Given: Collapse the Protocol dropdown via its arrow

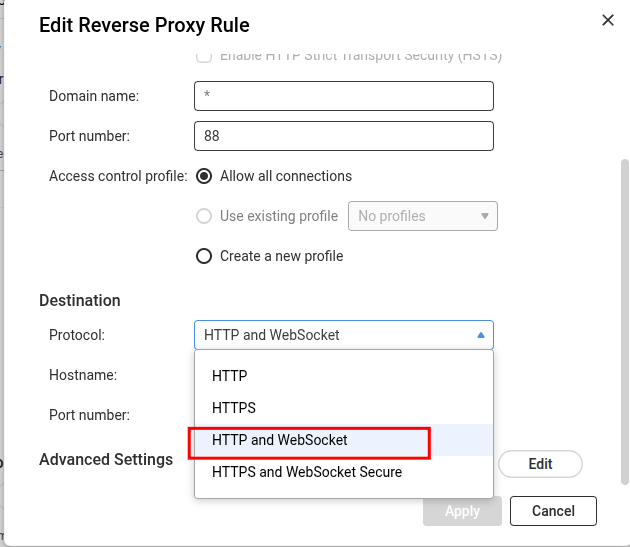Looking at the screenshot, I should (481, 335).
